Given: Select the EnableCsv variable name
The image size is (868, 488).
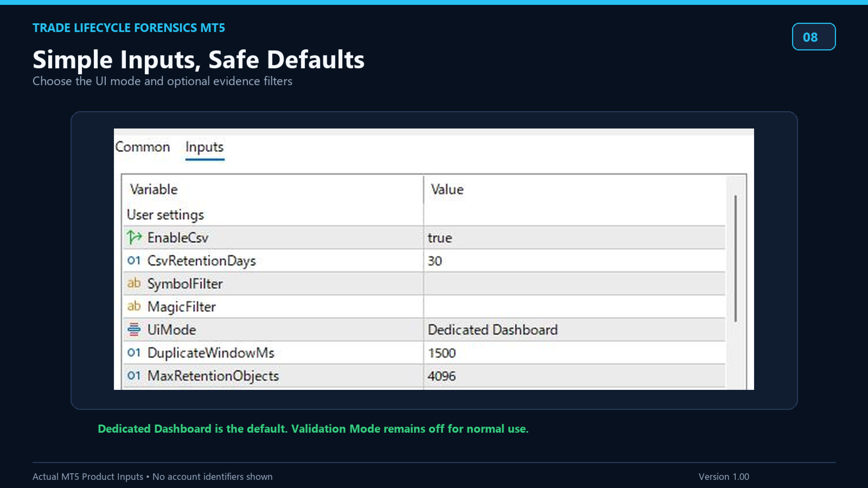Looking at the screenshot, I should (178, 237).
